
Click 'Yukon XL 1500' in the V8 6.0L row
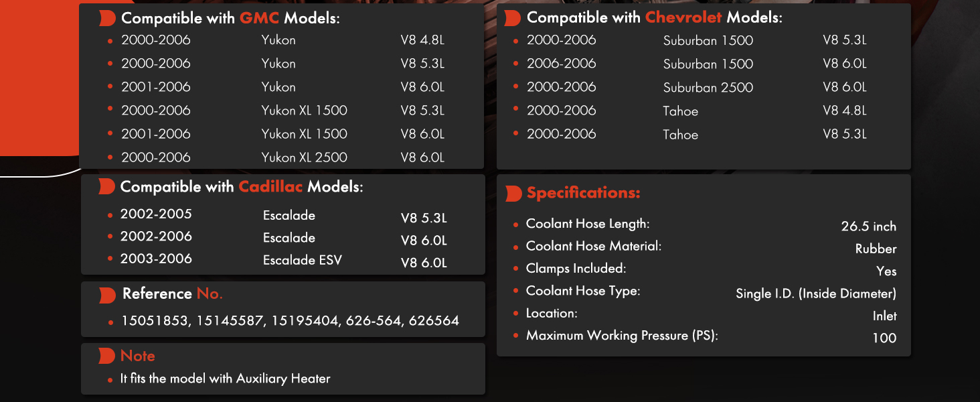(x=305, y=134)
